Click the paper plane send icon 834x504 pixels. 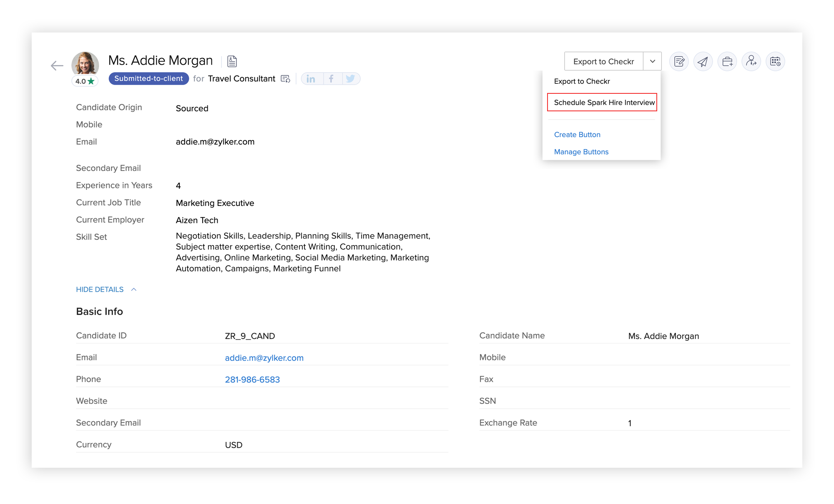click(x=703, y=62)
